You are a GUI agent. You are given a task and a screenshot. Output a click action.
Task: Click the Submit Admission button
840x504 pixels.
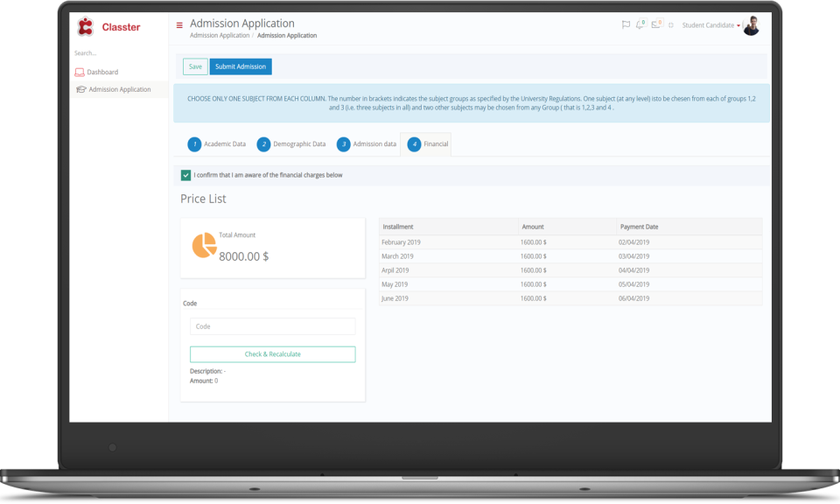pos(240,66)
